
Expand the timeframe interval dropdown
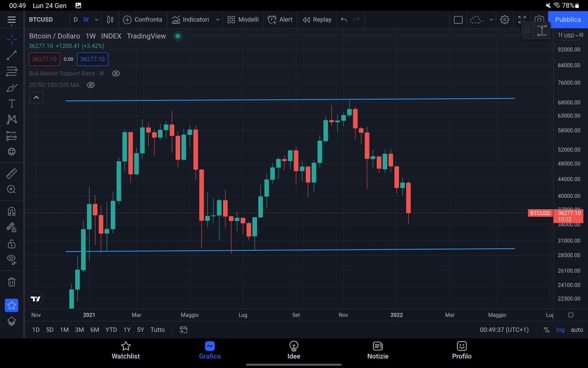[97, 20]
